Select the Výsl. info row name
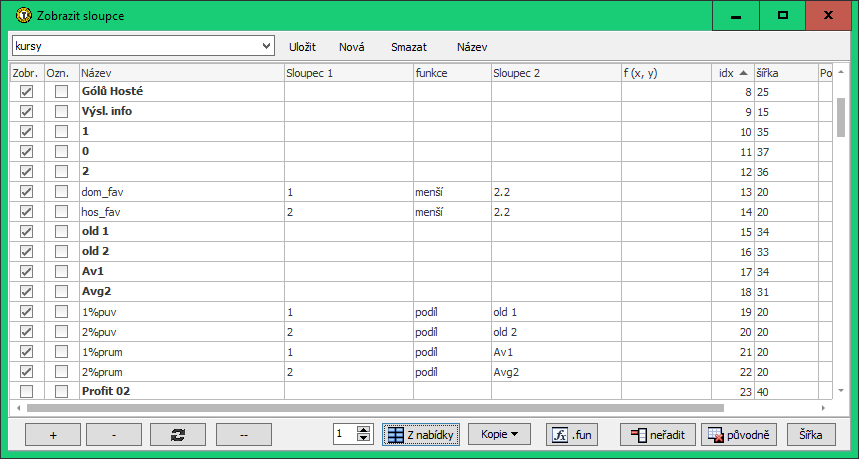Screen dimensions: 859x459 coord(107,111)
